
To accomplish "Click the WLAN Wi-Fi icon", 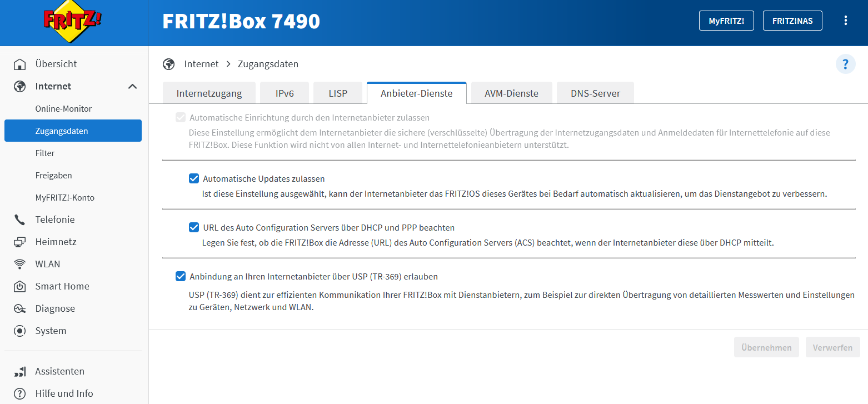I will point(20,263).
